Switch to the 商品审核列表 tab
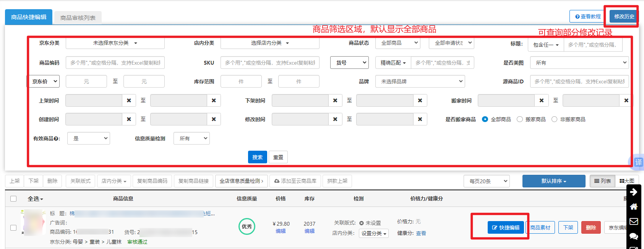Screen dimensions: 644x249 tap(78, 18)
